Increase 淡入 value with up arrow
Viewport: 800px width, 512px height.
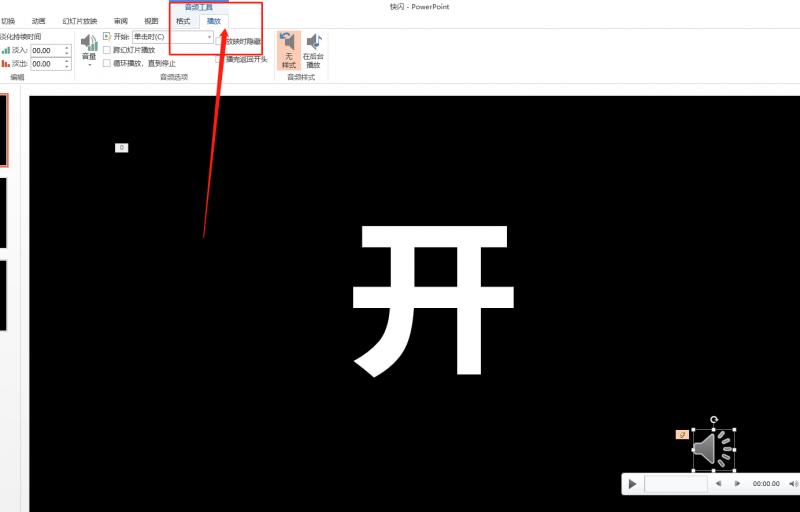(67, 47)
